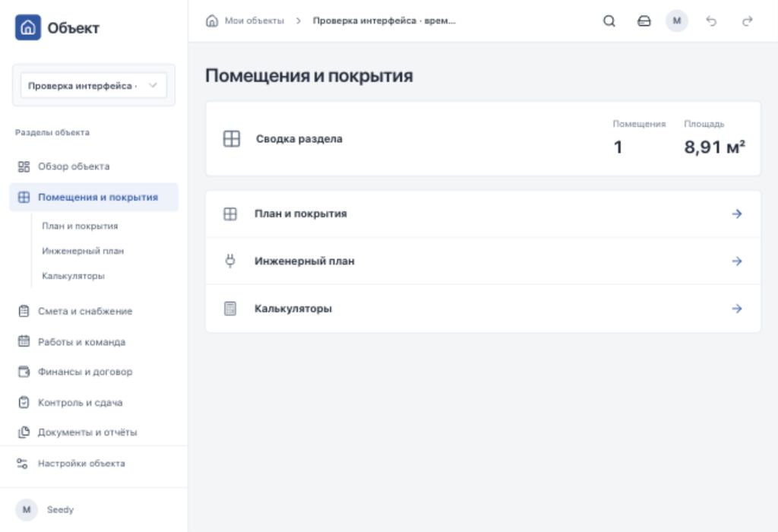This screenshot has height=532, width=778.
Task: Click the Помещения и покрытия page title
Action: point(309,76)
